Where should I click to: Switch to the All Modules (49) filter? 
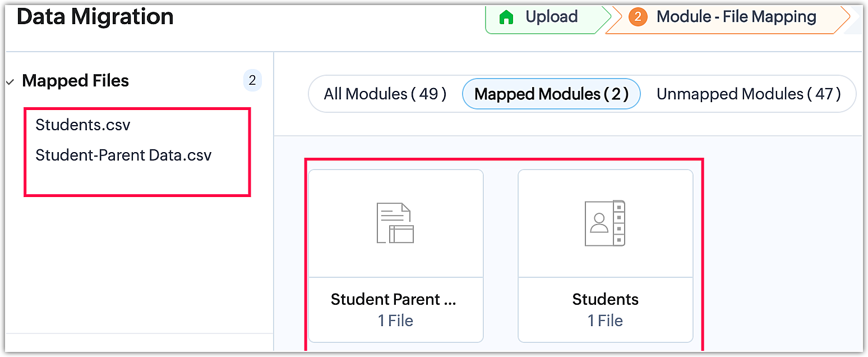(385, 94)
